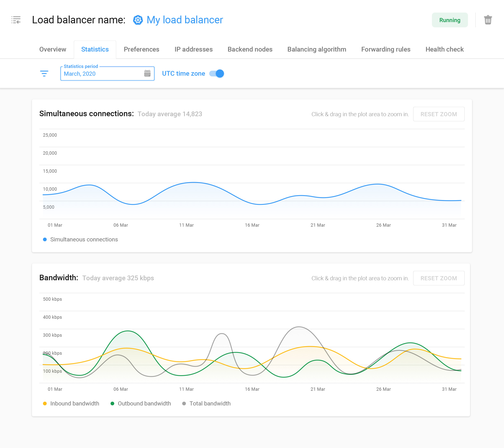The height and width of the screenshot is (448, 504).
Task: Toggle Simultaneous connections legend series
Action: tap(80, 240)
